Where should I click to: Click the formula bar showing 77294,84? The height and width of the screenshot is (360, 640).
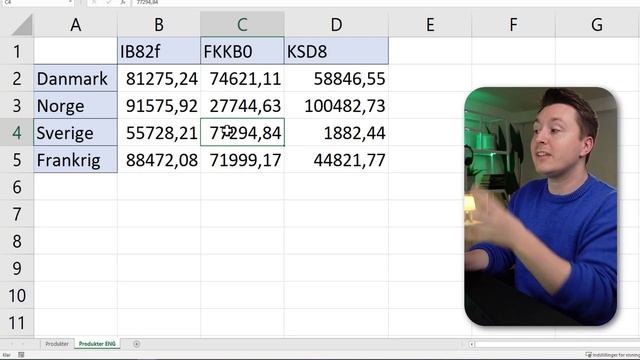(386, 2)
